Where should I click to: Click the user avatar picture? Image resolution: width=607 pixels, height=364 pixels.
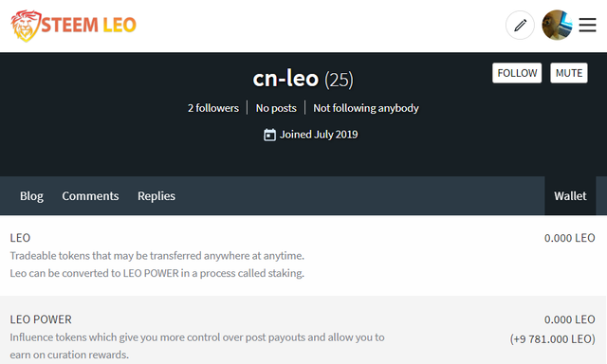tap(557, 26)
